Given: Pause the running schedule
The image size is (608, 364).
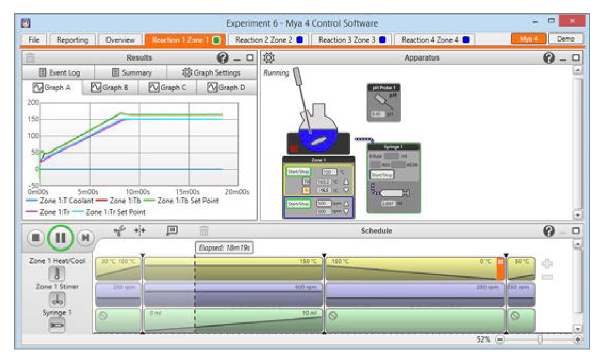Looking at the screenshot, I should (60, 237).
